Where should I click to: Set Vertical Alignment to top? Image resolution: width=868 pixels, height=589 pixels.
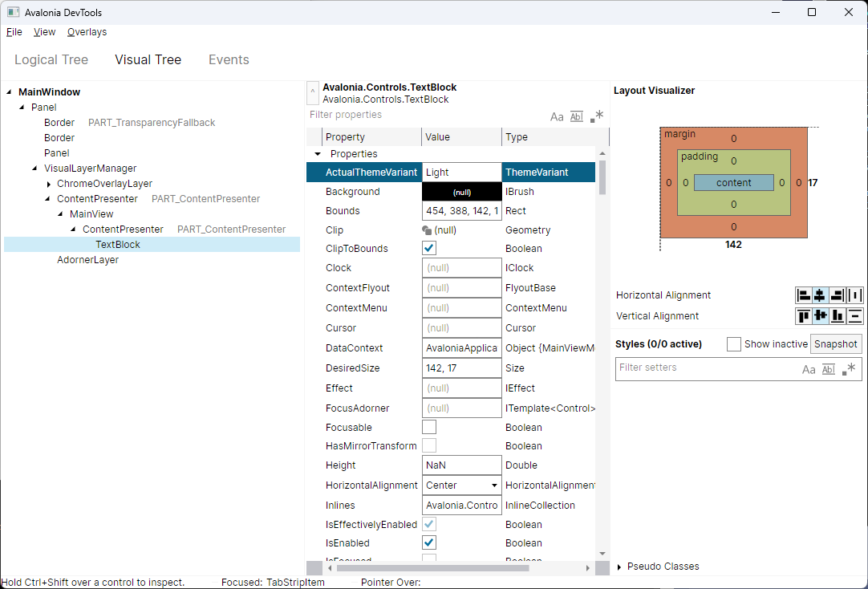[x=803, y=316]
